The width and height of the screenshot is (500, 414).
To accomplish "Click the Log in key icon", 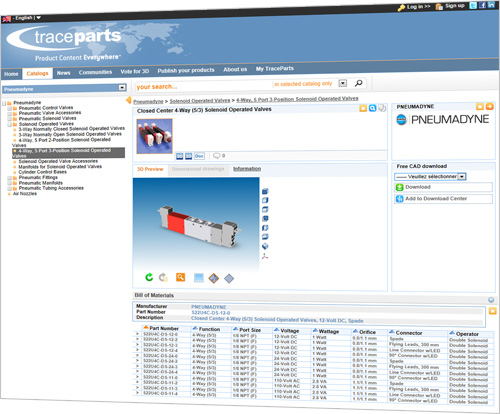I will 401,7.
